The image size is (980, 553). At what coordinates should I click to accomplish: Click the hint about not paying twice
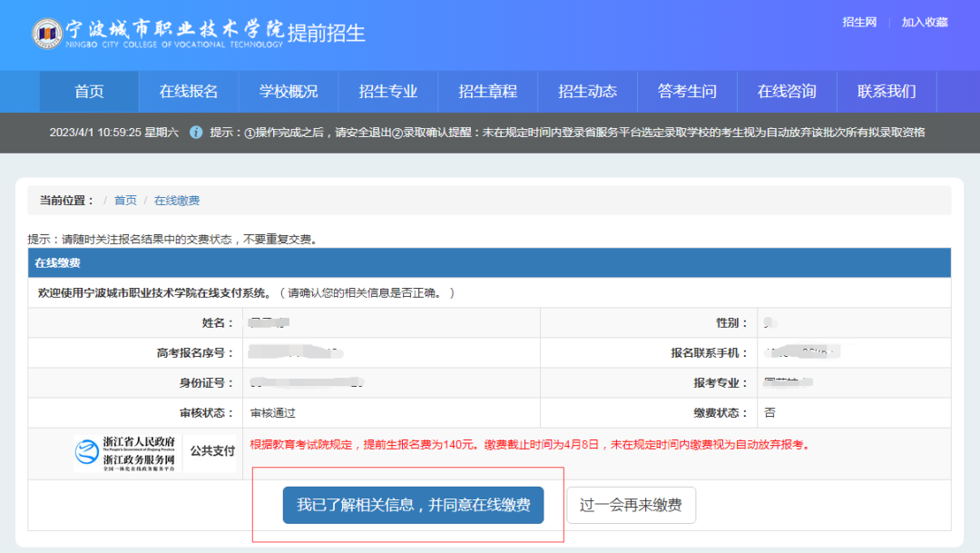[x=173, y=239]
